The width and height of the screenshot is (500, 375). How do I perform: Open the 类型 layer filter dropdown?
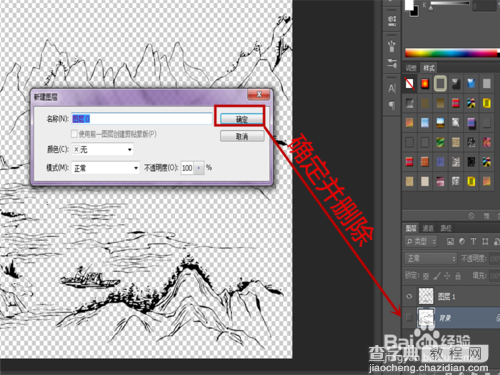(421, 242)
